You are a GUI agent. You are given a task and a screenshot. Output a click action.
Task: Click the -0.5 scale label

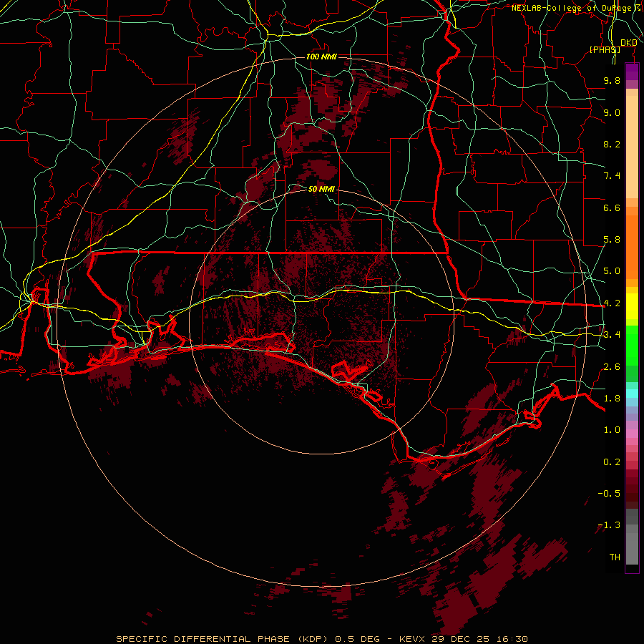[609, 494]
